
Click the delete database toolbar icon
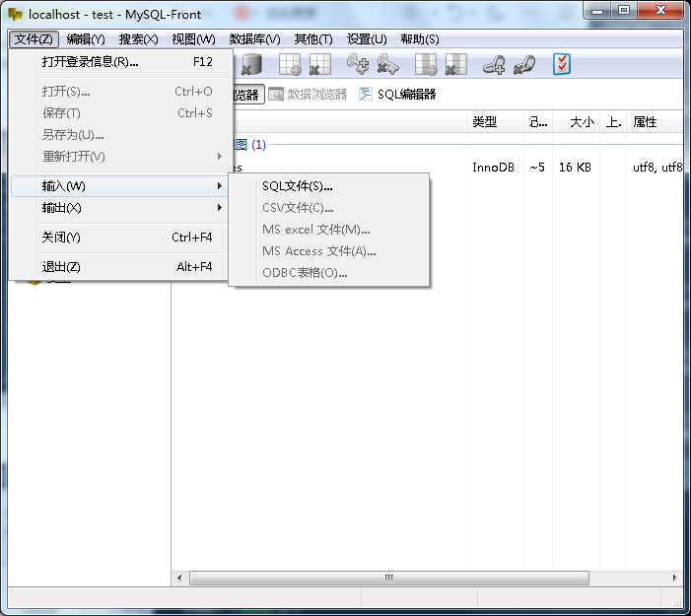(251, 65)
